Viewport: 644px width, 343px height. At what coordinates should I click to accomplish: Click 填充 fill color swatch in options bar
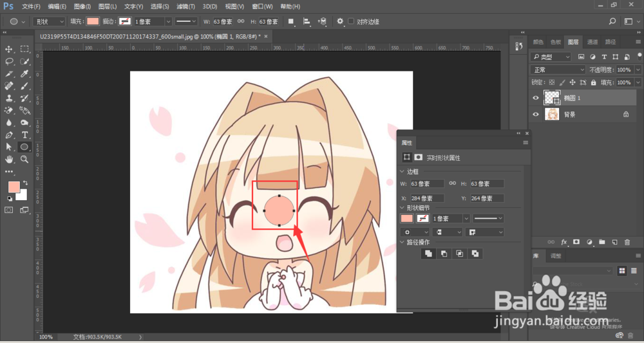93,21
